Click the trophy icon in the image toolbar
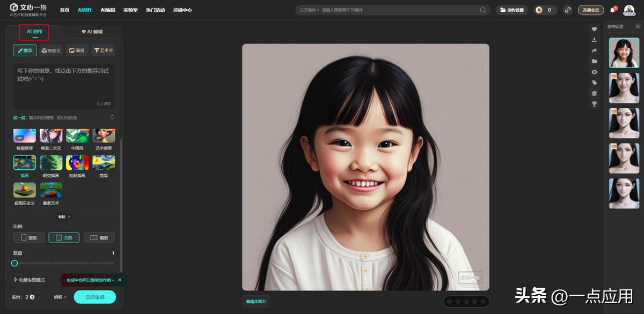The image size is (644, 314). (594, 104)
